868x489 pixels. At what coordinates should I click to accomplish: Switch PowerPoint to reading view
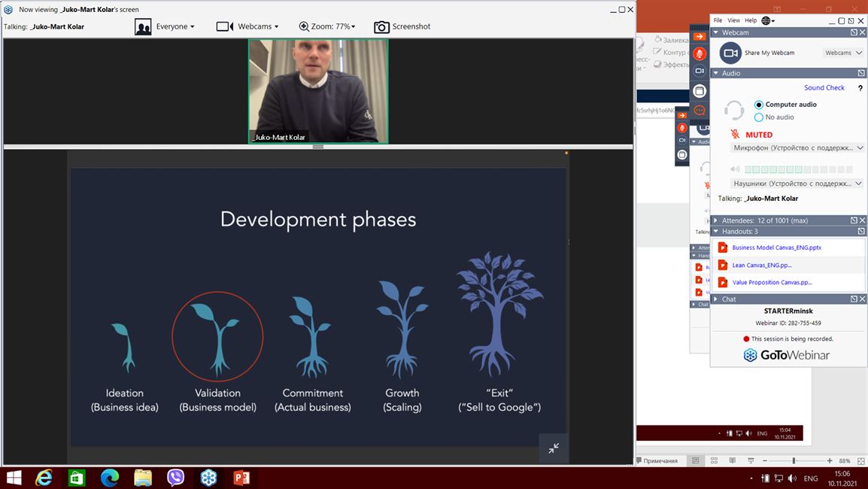(x=733, y=460)
